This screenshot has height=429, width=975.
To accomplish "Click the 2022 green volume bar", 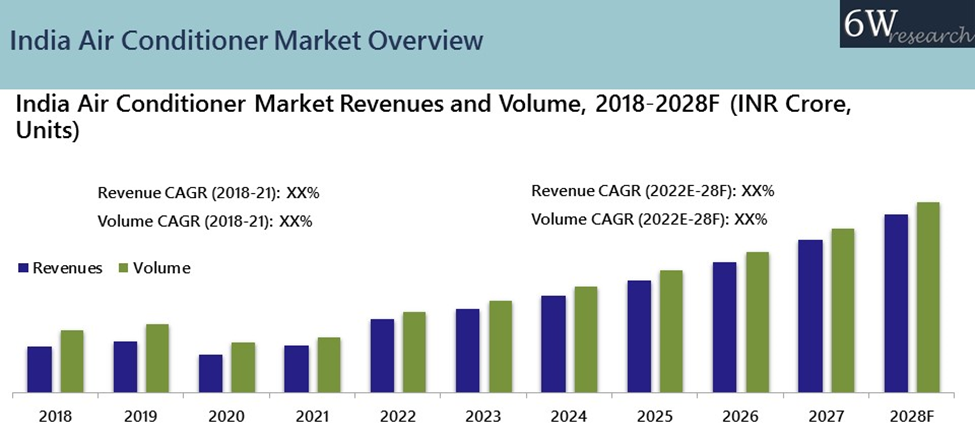I will 414,351.
